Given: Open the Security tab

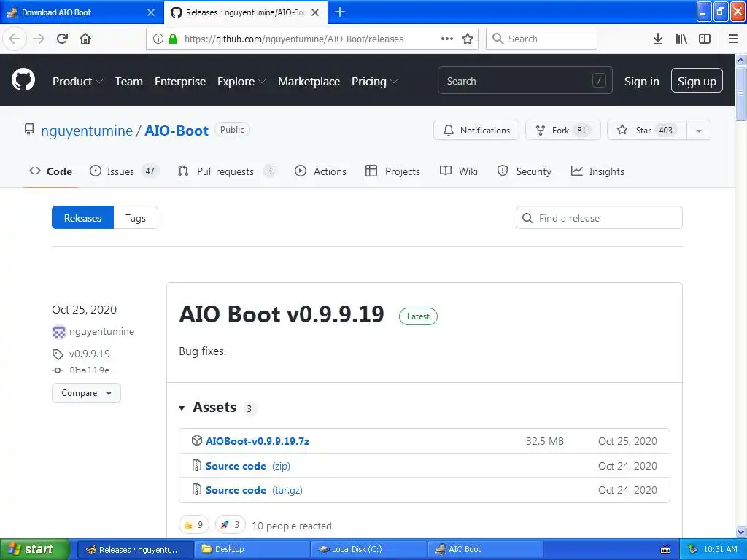Looking at the screenshot, I should click(x=524, y=171).
